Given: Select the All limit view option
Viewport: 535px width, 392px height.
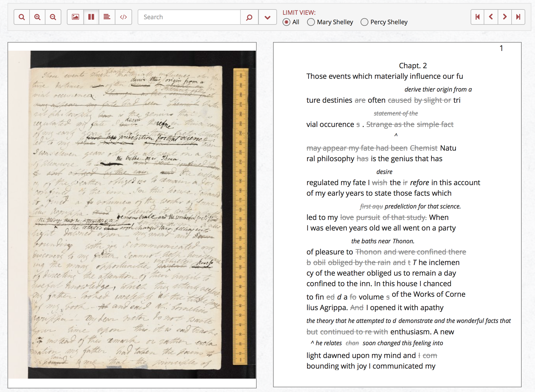Looking at the screenshot, I should tap(286, 22).
